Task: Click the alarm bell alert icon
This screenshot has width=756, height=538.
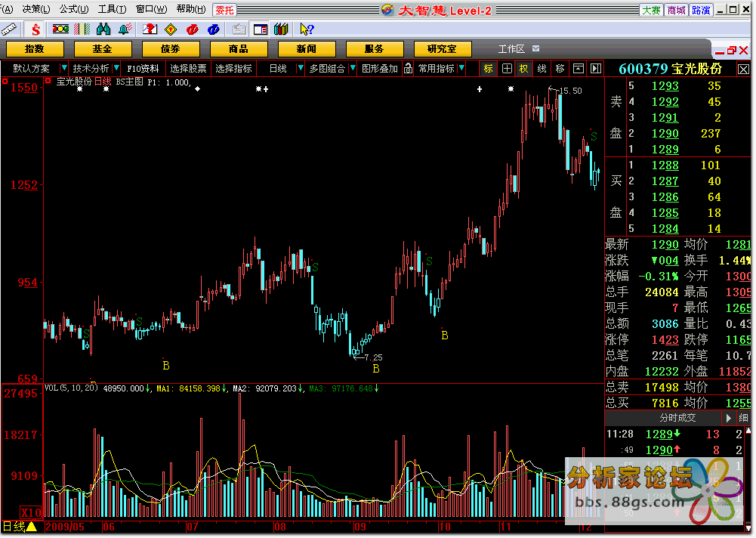Action: tap(125, 29)
